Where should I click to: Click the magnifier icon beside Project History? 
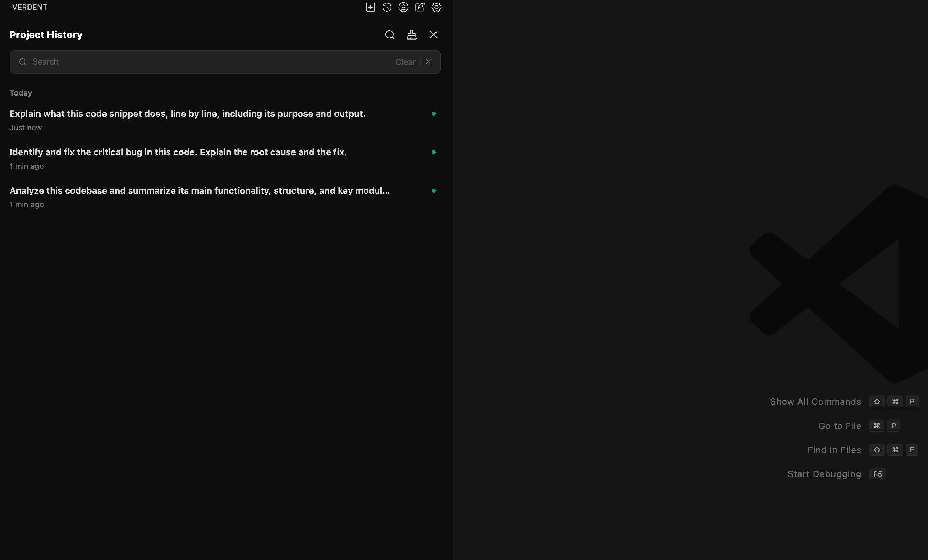390,35
